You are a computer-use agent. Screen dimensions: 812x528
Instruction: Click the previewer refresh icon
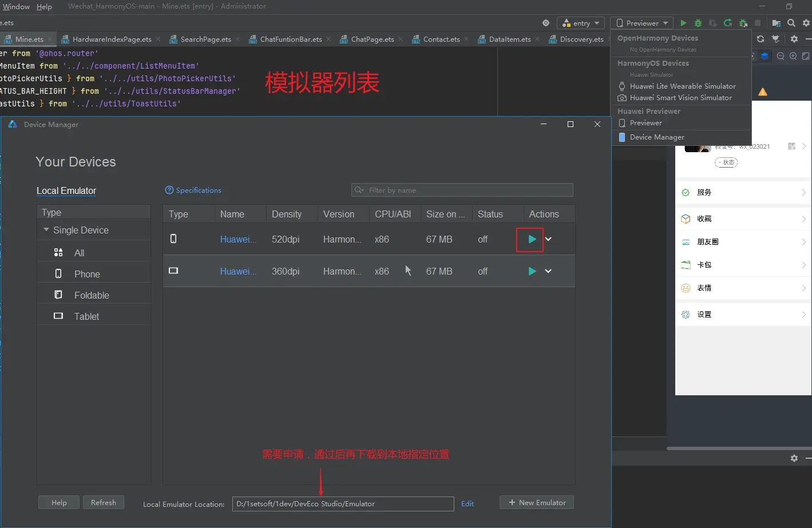pyautogui.click(x=760, y=39)
